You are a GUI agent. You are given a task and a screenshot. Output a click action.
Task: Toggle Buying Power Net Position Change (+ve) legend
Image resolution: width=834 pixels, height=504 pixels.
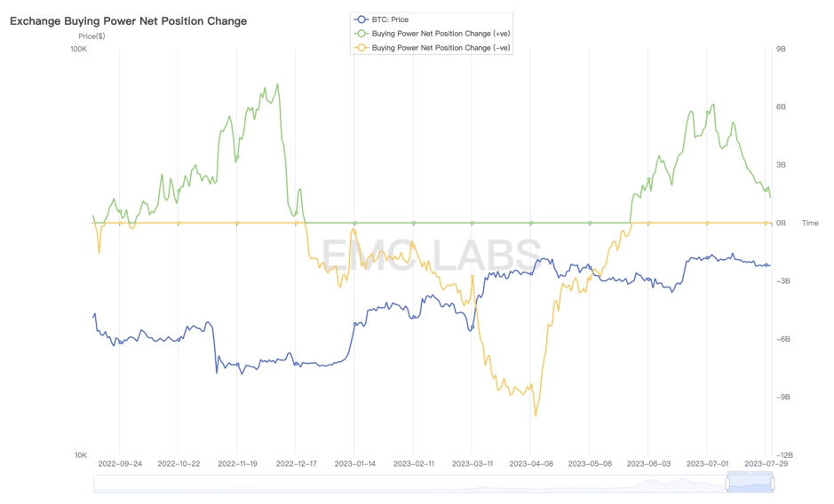432,34
